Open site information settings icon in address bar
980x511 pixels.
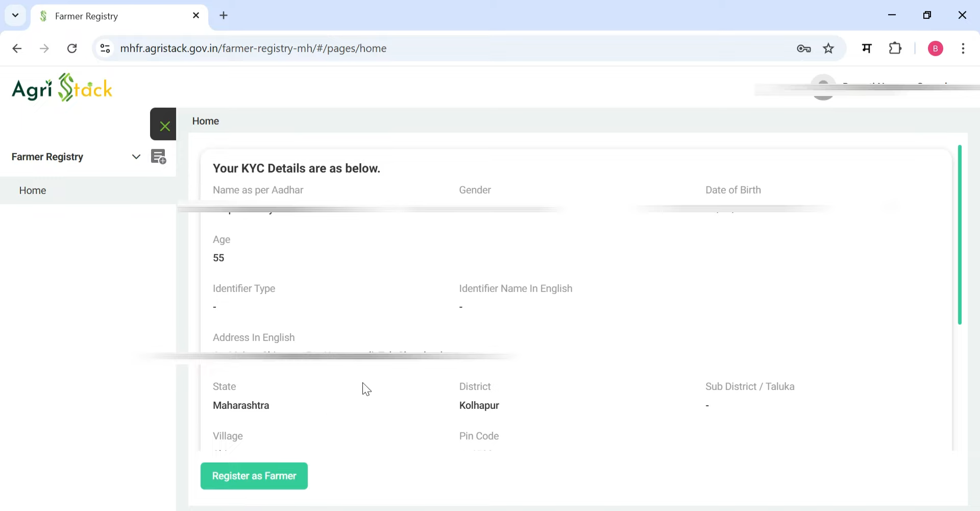click(105, 48)
